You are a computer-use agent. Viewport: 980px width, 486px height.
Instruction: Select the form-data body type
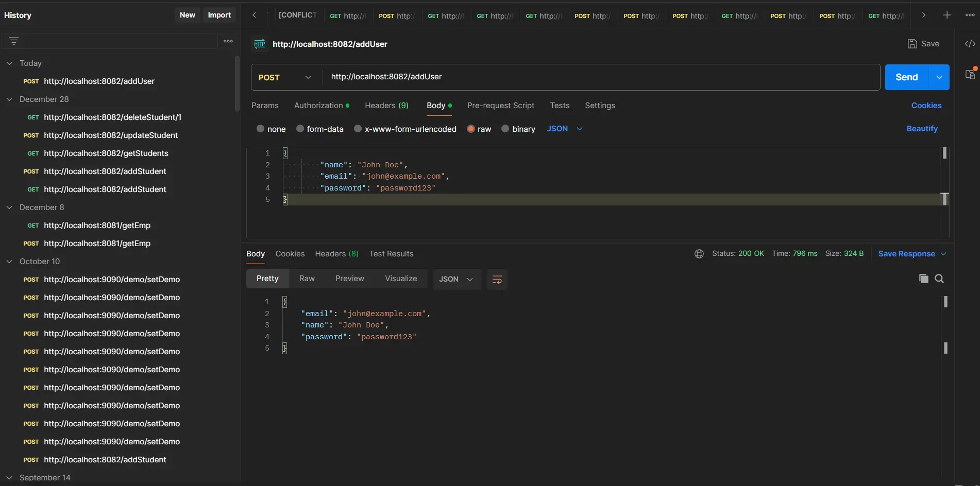(x=299, y=129)
